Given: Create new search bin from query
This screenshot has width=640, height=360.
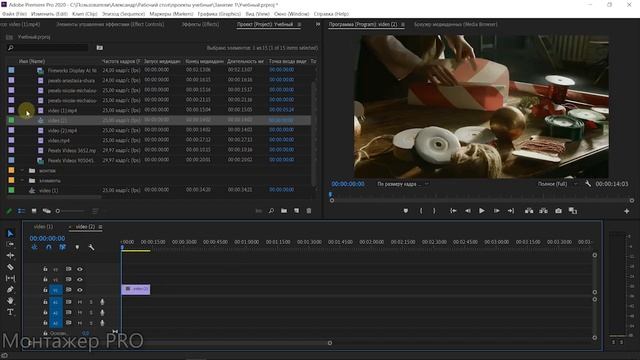Looking at the screenshot, I should pos(100,48).
